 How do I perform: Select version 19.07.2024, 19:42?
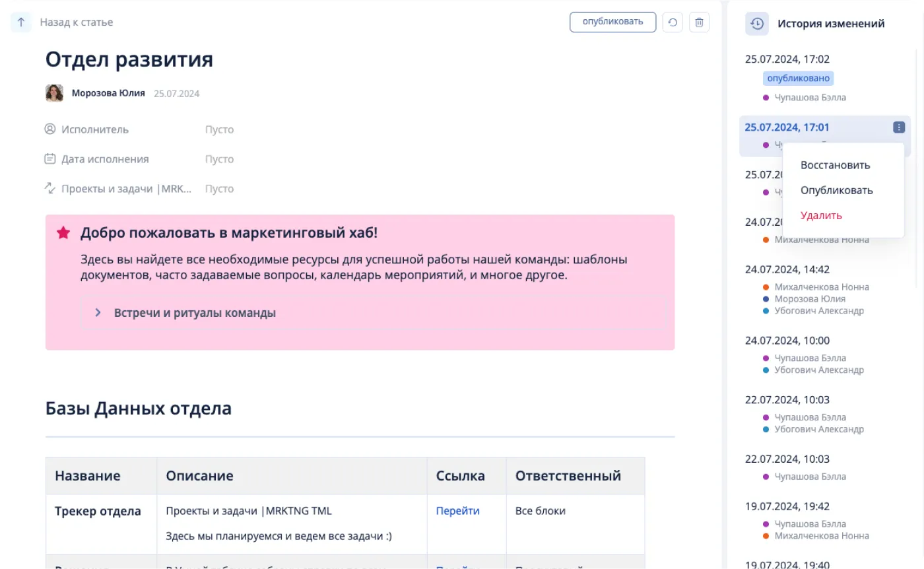[787, 506]
